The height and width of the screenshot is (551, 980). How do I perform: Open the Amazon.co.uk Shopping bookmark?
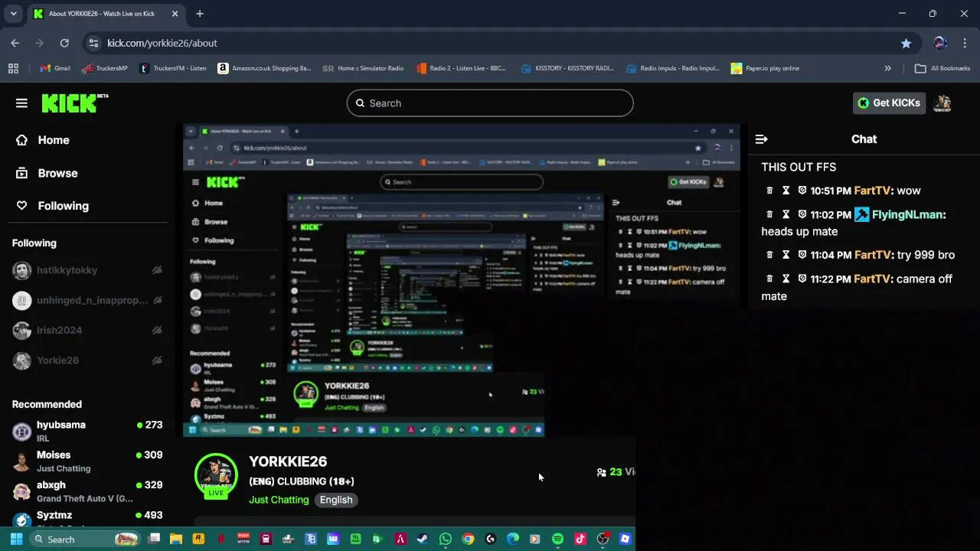[x=265, y=68]
